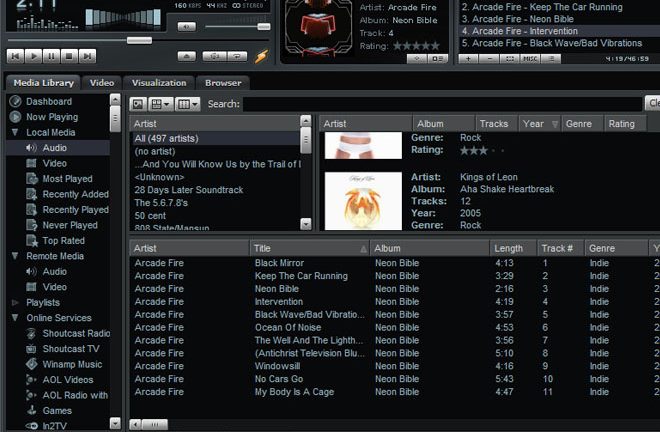
Task: Open the Visualization tab
Action: pyautogui.click(x=159, y=83)
